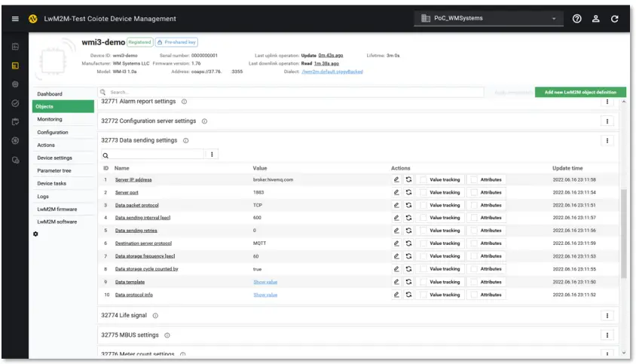Viewport: 636px width, 364px height.
Task: Click the help question mark icon
Action: click(x=577, y=19)
